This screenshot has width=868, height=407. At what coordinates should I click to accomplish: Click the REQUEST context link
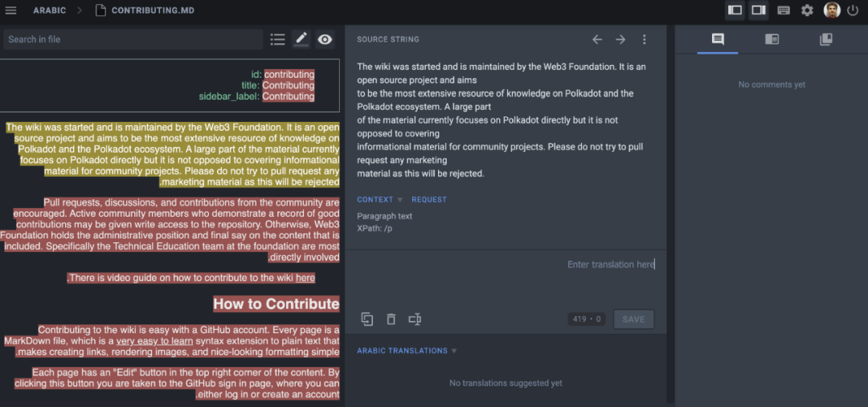429,200
